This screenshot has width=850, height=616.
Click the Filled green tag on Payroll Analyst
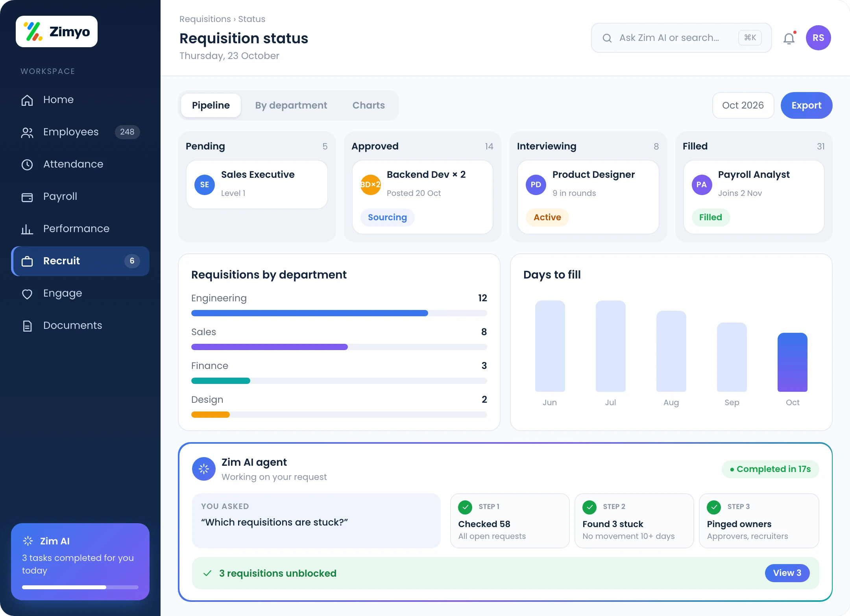pos(711,218)
